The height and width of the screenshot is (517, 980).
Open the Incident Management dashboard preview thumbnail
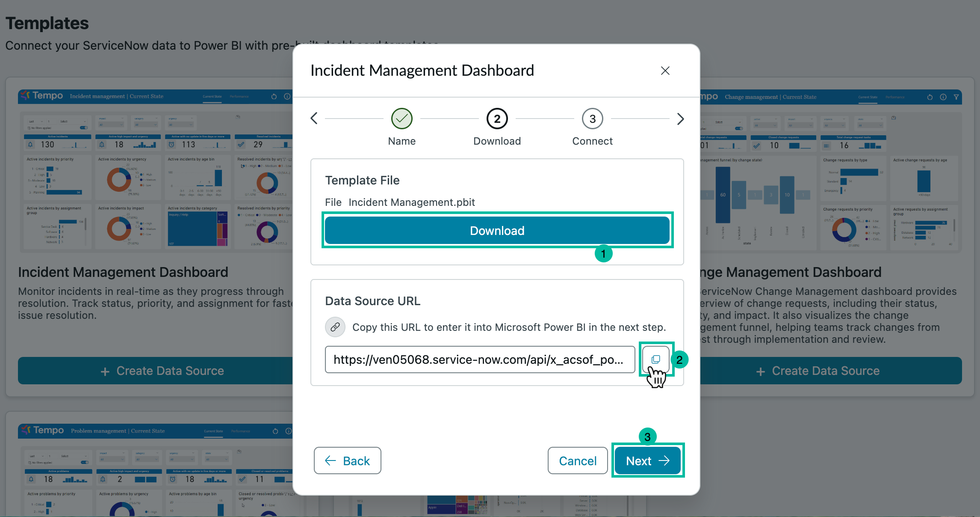pos(156,170)
